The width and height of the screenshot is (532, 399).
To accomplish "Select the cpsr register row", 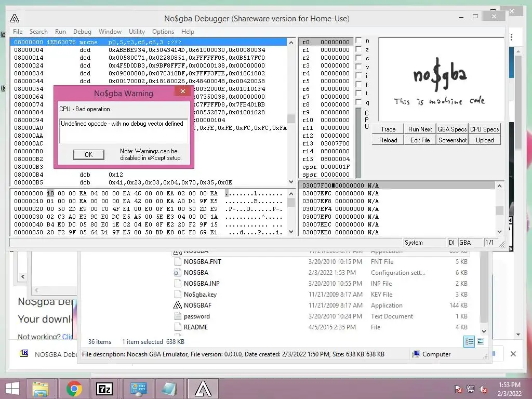I will point(326,167).
